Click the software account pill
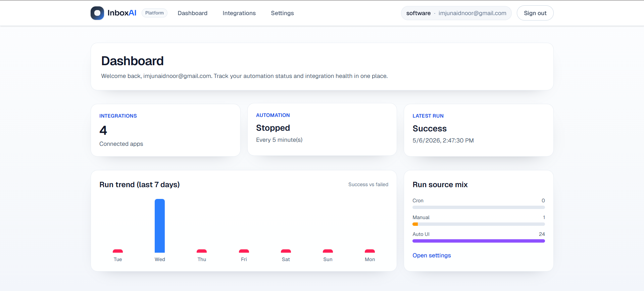 click(x=456, y=13)
